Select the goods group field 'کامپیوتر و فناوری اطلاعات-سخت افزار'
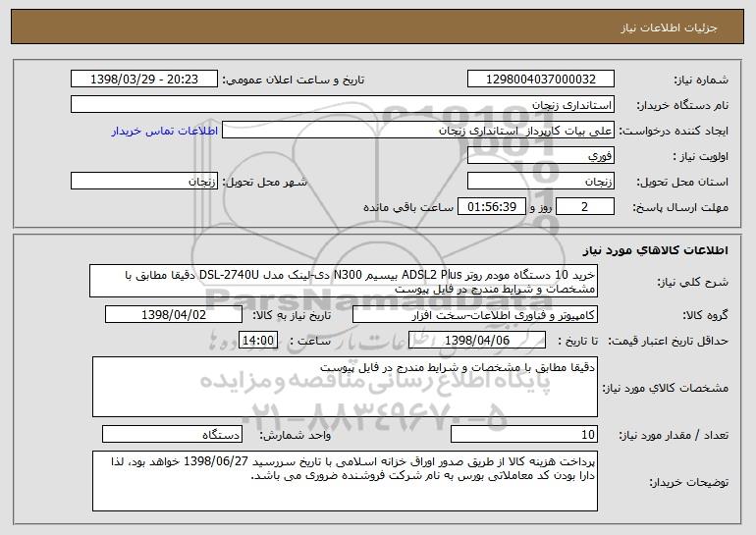This screenshot has height=535, width=756. coord(475,314)
